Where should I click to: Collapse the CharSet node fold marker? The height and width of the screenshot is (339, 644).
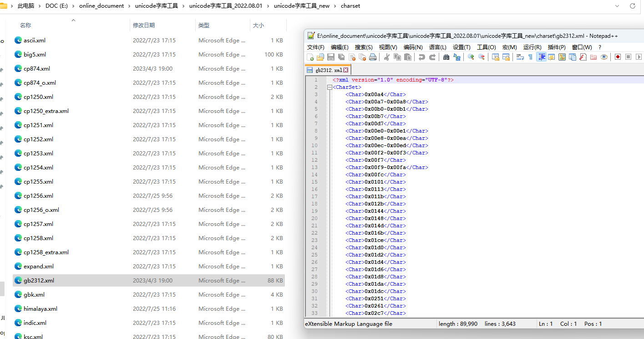(330, 87)
